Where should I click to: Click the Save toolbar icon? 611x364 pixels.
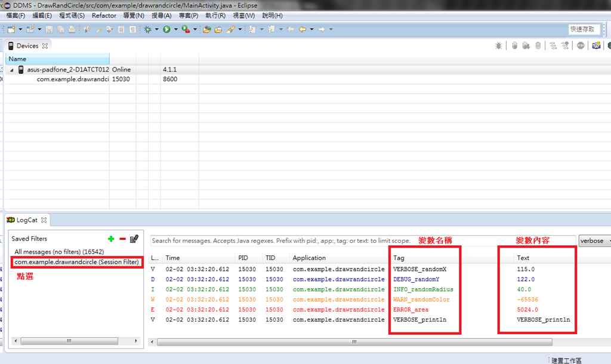point(49,29)
